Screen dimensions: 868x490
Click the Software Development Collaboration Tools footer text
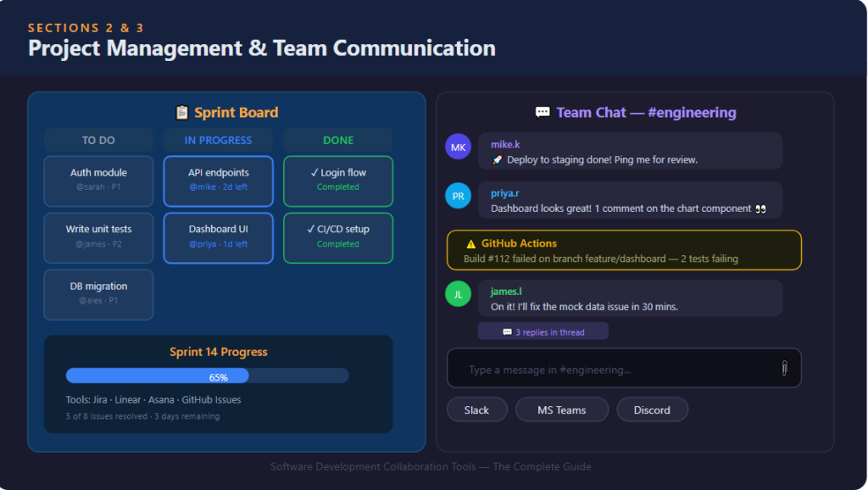click(x=431, y=467)
